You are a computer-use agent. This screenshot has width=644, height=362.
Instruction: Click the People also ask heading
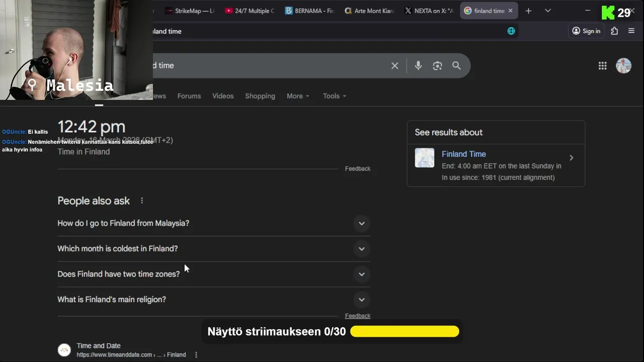(94, 201)
